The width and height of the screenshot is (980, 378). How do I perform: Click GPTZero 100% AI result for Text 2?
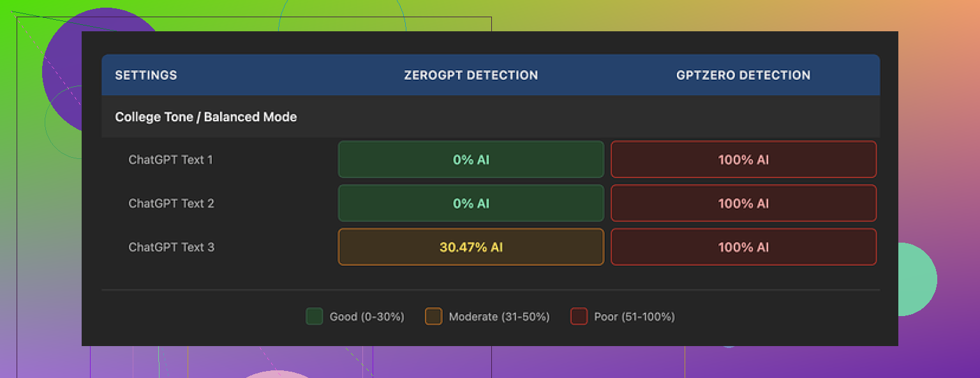coord(743,203)
